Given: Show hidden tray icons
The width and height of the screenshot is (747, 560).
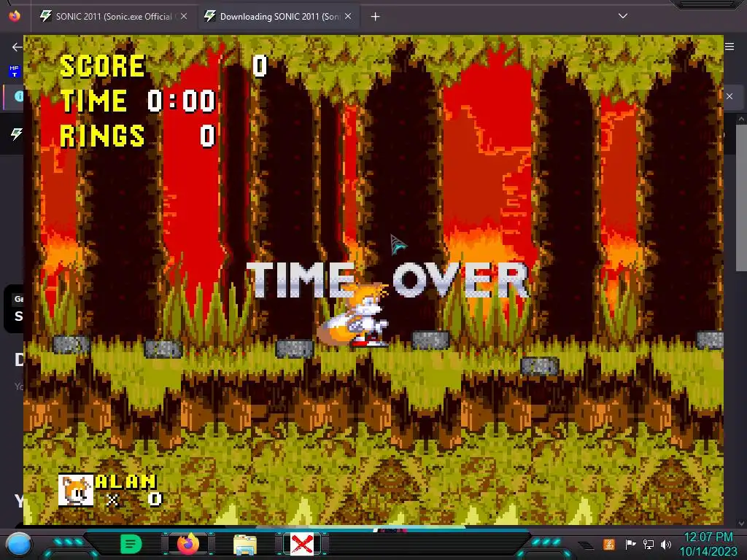Looking at the screenshot, I should point(587,545).
